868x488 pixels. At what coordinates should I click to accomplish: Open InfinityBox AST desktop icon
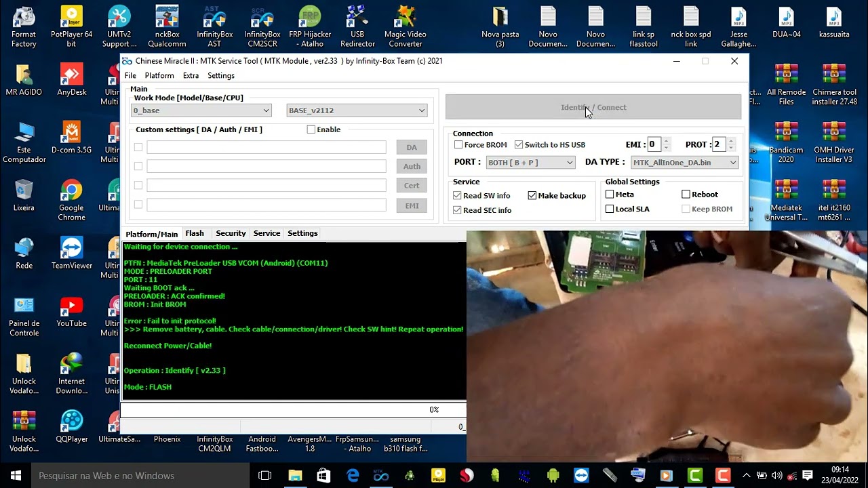point(214,27)
